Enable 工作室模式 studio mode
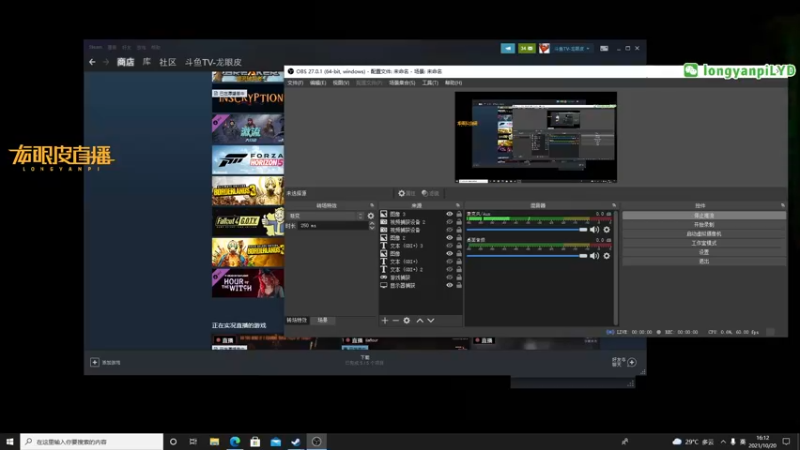Screen dimensions: 800x450 click(x=704, y=243)
